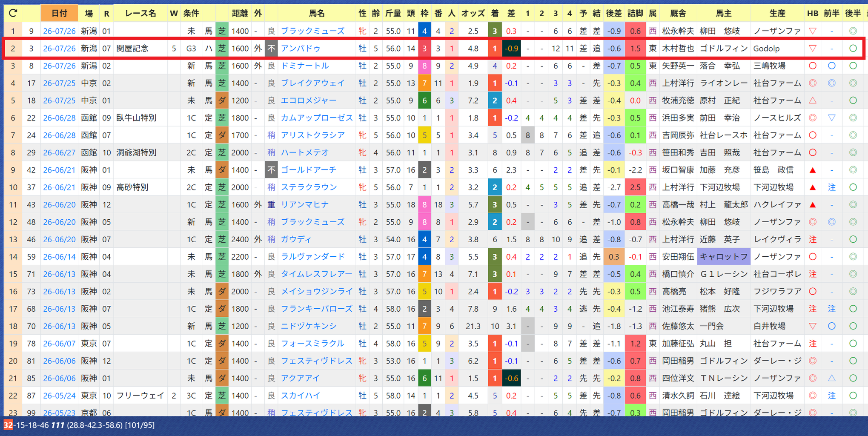The height and width of the screenshot is (436, 868).
Task: Click the highlighted キャロットフ owner cell
Action: click(x=724, y=257)
